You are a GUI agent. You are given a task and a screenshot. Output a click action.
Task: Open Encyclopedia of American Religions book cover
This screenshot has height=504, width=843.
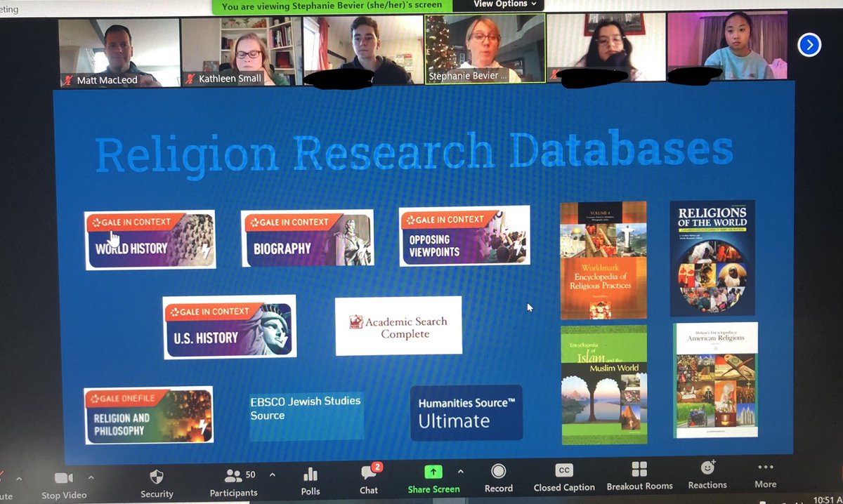click(x=716, y=380)
